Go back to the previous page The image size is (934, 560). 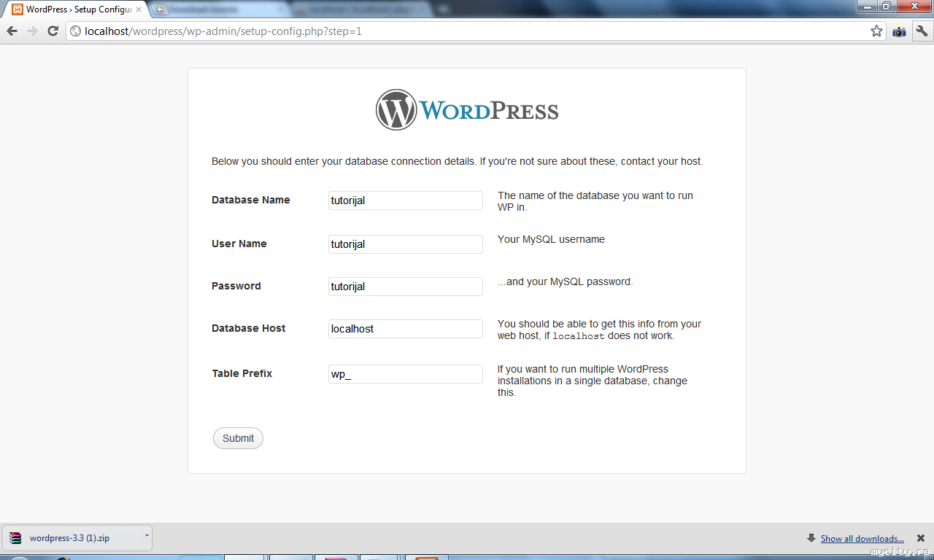pyautogui.click(x=12, y=31)
